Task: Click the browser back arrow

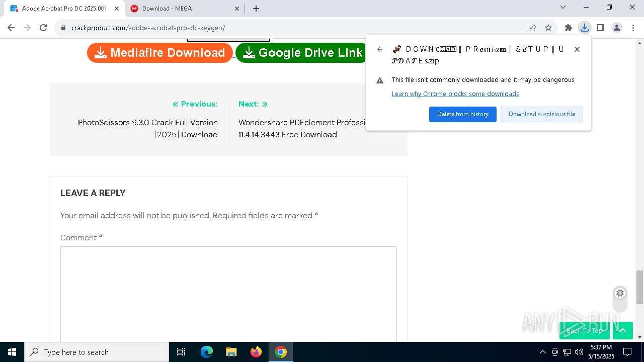Action: (x=11, y=28)
